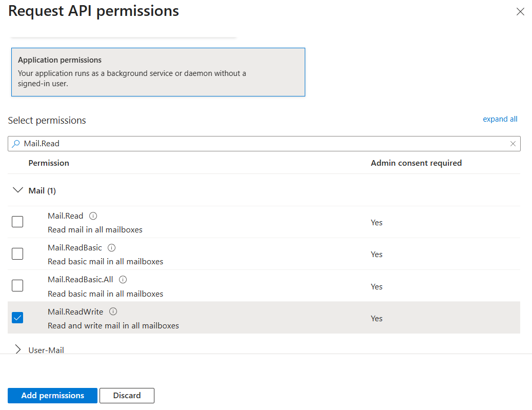Show info for the Mail.ReadBasic.All permission
This screenshot has height=410, width=532.
(123, 280)
